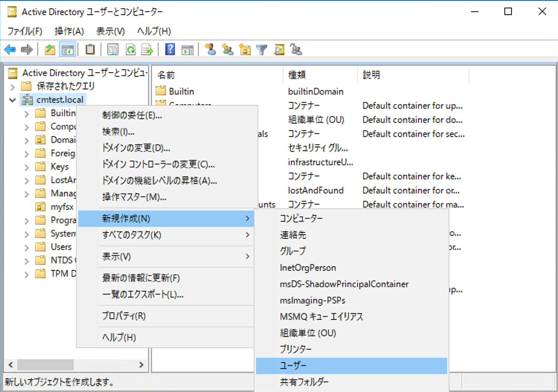Expand the System tree node
Screen dimensions: 558x392
pos(26,234)
